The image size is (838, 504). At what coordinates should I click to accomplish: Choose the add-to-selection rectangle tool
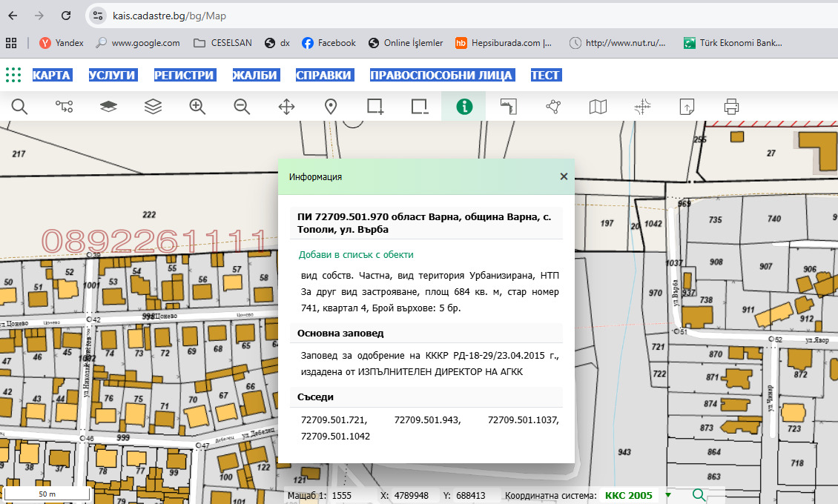click(375, 107)
